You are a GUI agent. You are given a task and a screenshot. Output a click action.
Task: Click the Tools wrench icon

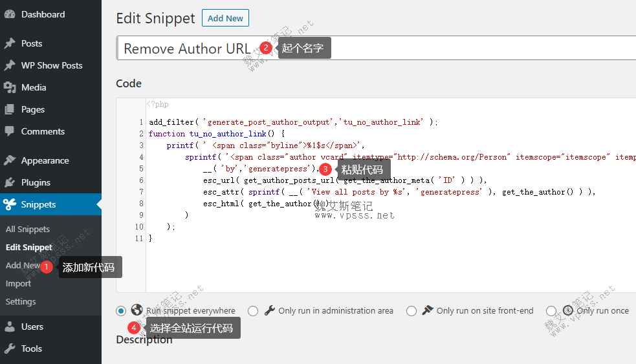(x=10, y=348)
